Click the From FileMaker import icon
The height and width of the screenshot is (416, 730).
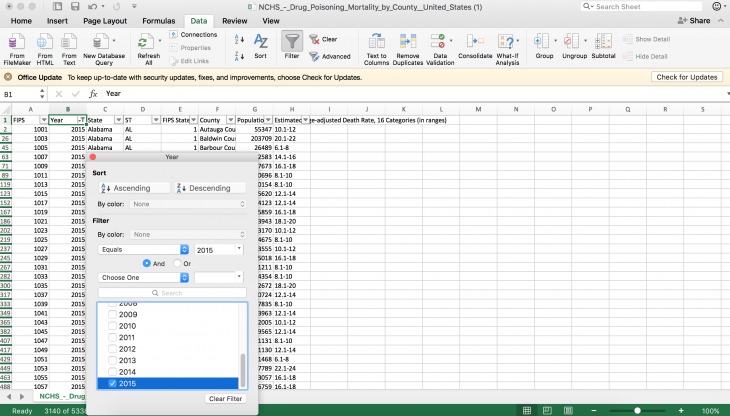[17, 43]
